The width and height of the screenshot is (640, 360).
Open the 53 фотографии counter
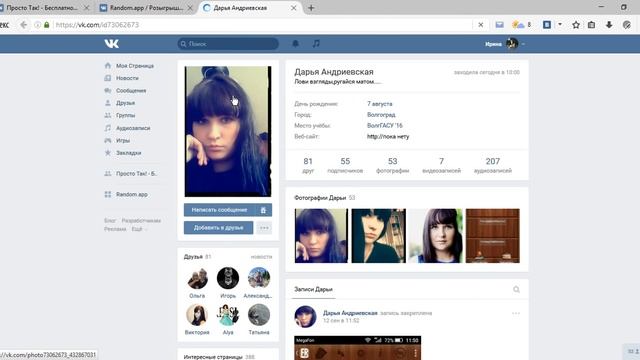[x=393, y=165]
